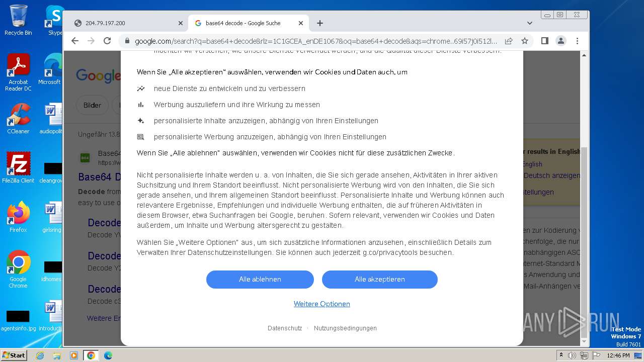644x362 pixels.
Task: Open FileZilla Client desktop icon
Action: [18, 168]
